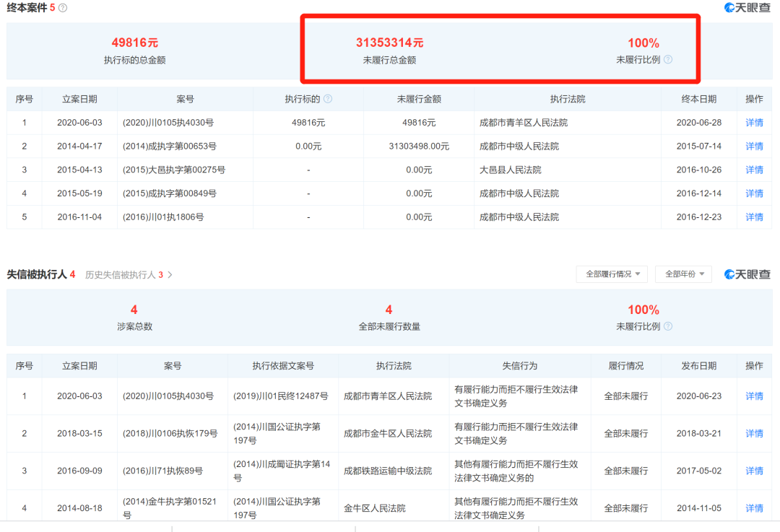Open 详情 for case (2018)川0106执恢179号
Viewport: 780px width, 532px height.
tap(754, 434)
